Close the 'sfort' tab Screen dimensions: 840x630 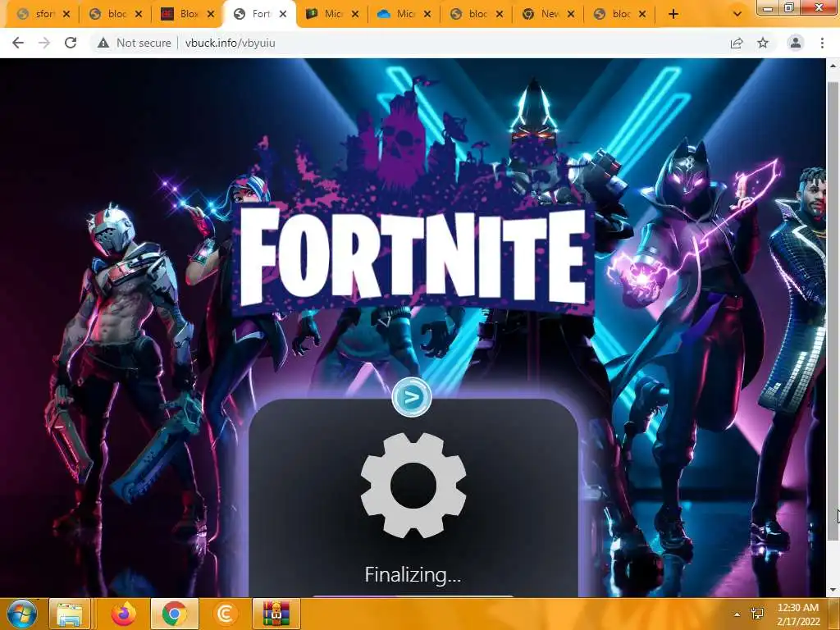(66, 15)
